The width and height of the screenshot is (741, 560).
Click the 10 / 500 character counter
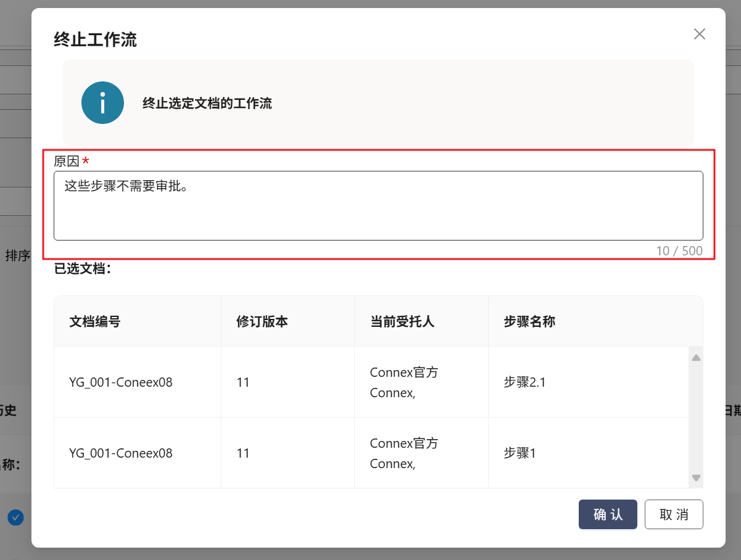(x=679, y=251)
